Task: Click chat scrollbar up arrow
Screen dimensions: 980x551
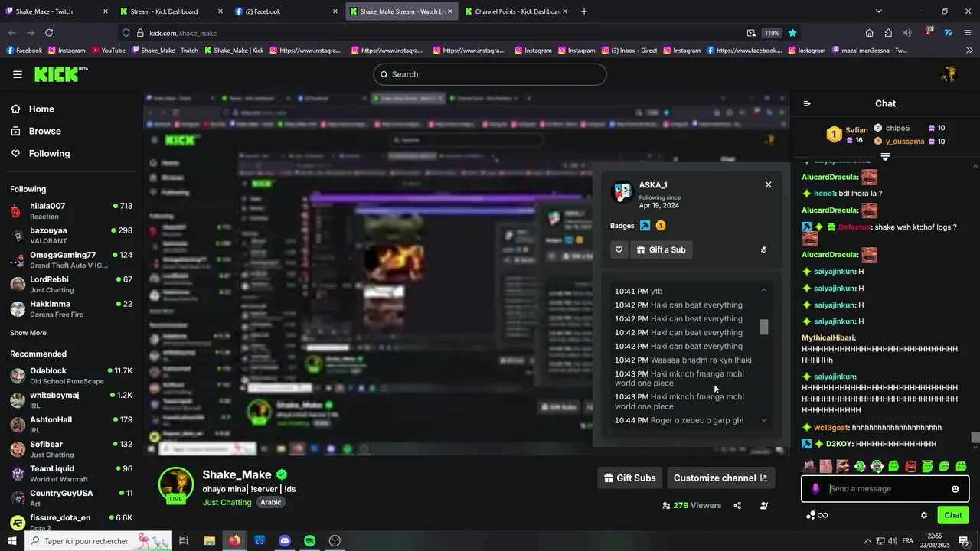Action: click(975, 166)
